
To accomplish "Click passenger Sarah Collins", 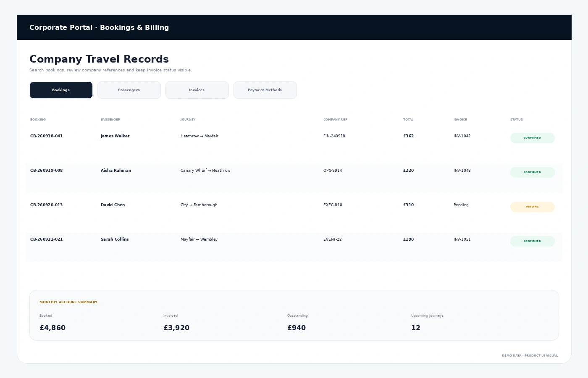I will [x=115, y=239].
